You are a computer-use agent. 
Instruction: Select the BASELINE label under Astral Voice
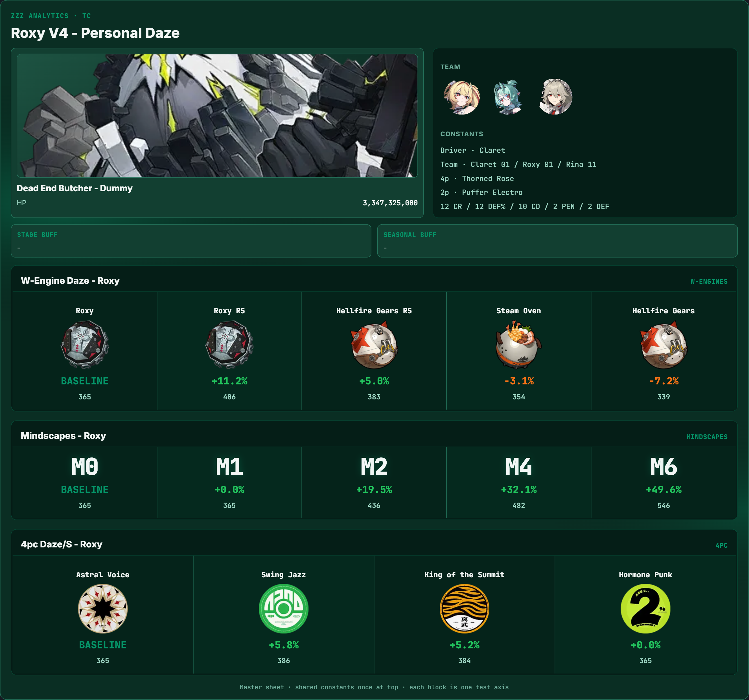point(103,645)
